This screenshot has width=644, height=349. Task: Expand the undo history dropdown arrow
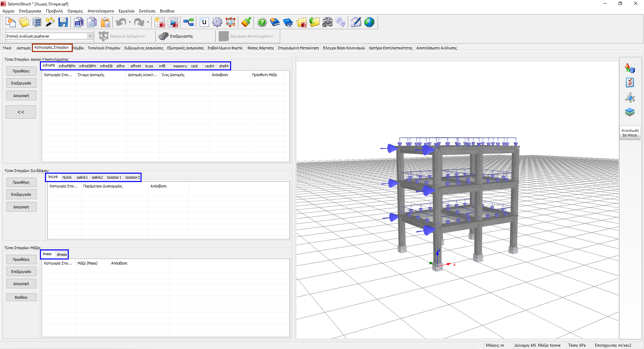[x=130, y=23]
